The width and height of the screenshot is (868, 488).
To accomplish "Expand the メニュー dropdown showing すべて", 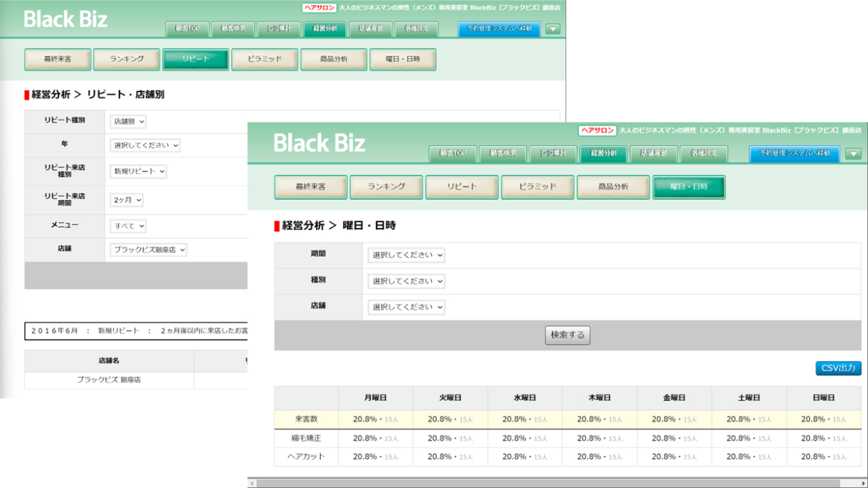I will pyautogui.click(x=128, y=226).
